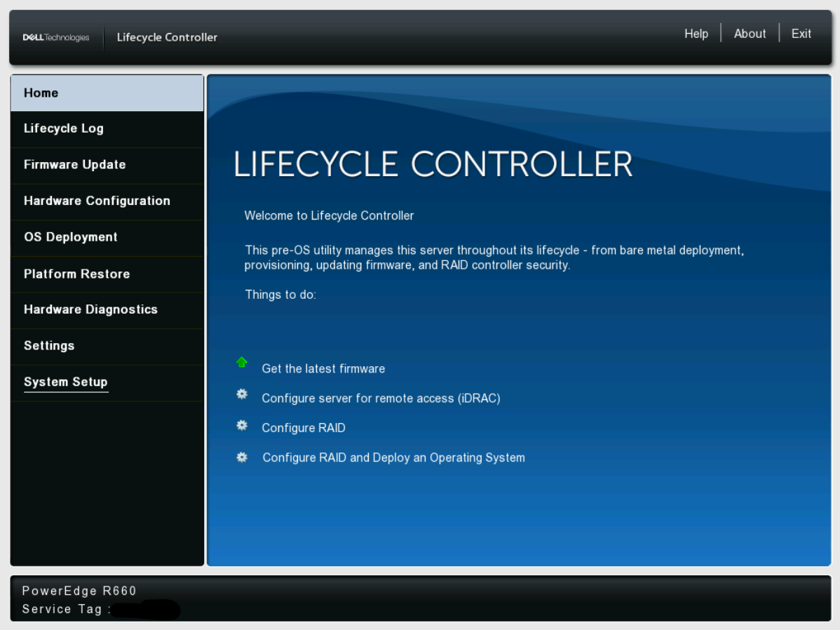Open Platform Restore section
This screenshot has height=630, width=840.
click(x=107, y=274)
